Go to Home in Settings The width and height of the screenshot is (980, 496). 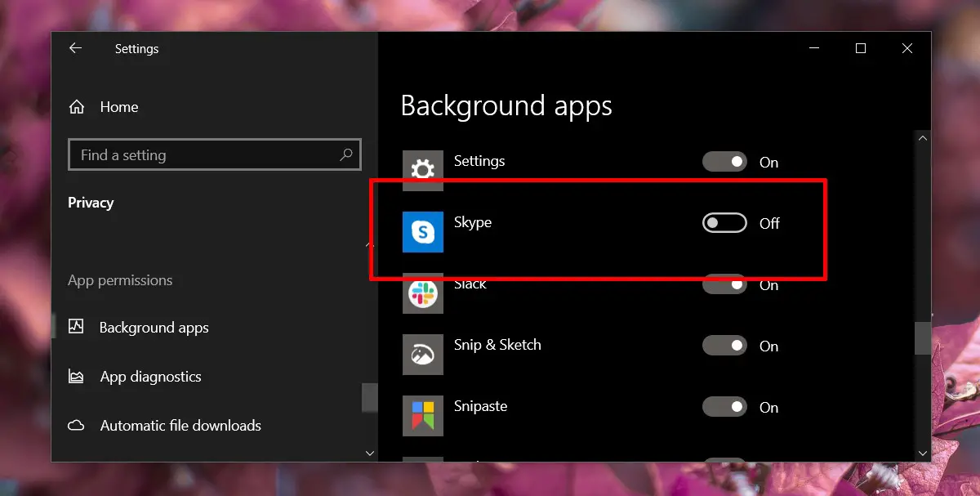point(119,107)
